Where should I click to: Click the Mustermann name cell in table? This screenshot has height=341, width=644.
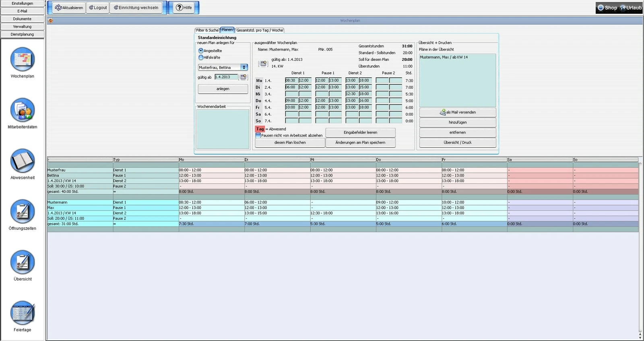[80, 202]
